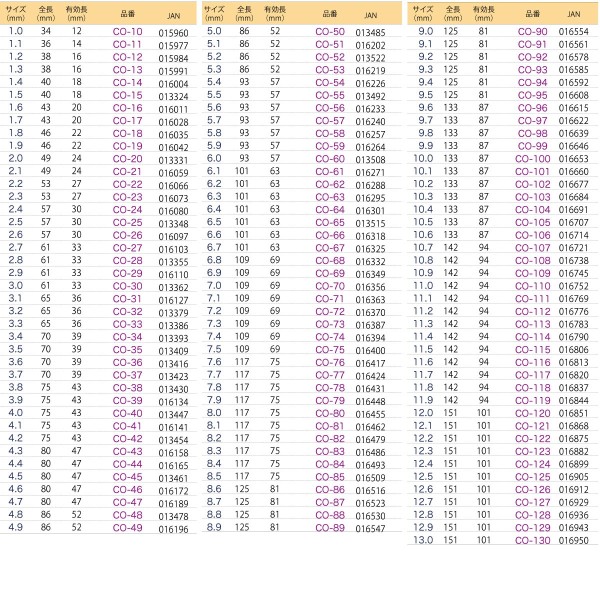Image resolution: width=600 pixels, height=600 pixels.
Task: Select JAN value 016196
Action: [x=173, y=529]
